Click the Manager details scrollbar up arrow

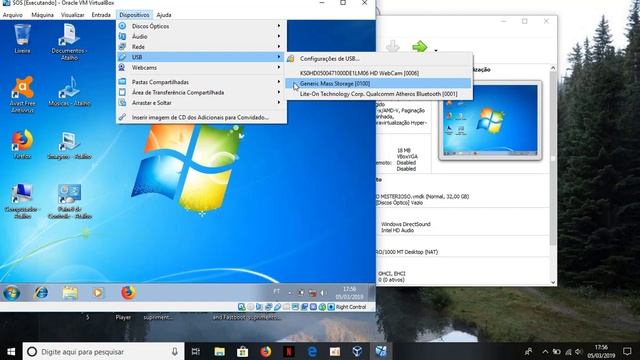pos(553,68)
